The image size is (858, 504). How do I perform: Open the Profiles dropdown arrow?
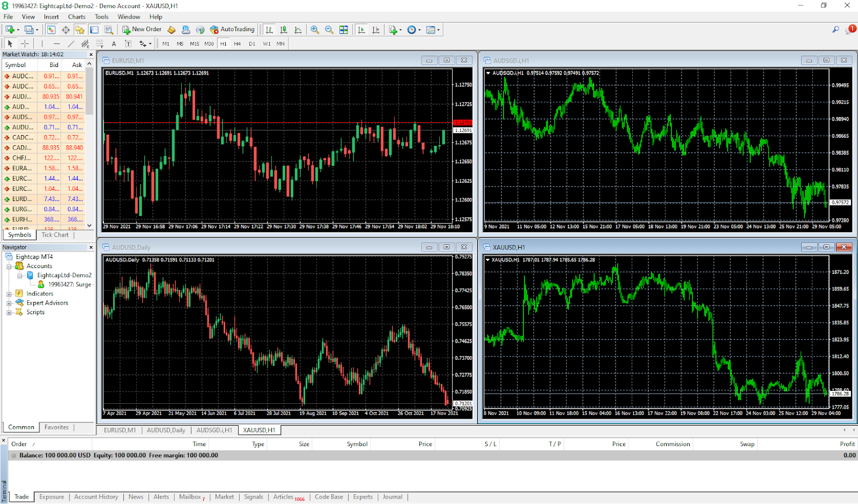[x=37, y=30]
